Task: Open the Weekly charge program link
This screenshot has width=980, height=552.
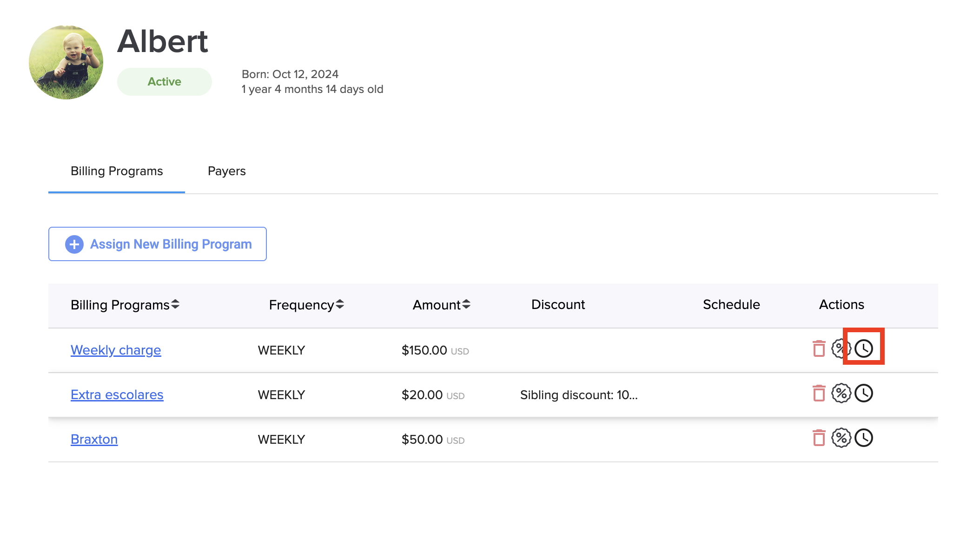Action: (x=116, y=350)
